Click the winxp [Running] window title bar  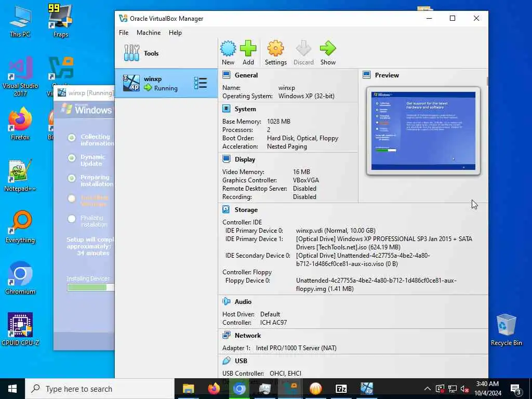pos(84,92)
